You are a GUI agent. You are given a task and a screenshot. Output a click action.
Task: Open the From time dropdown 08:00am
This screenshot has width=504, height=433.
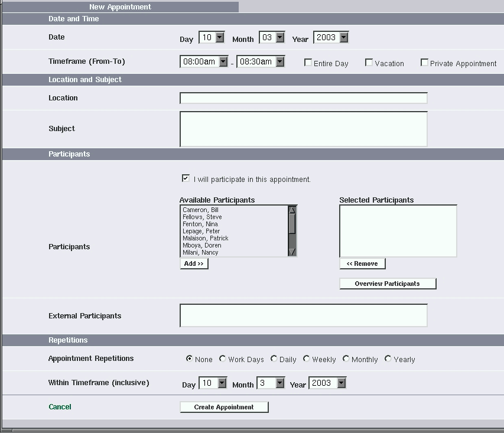204,61
